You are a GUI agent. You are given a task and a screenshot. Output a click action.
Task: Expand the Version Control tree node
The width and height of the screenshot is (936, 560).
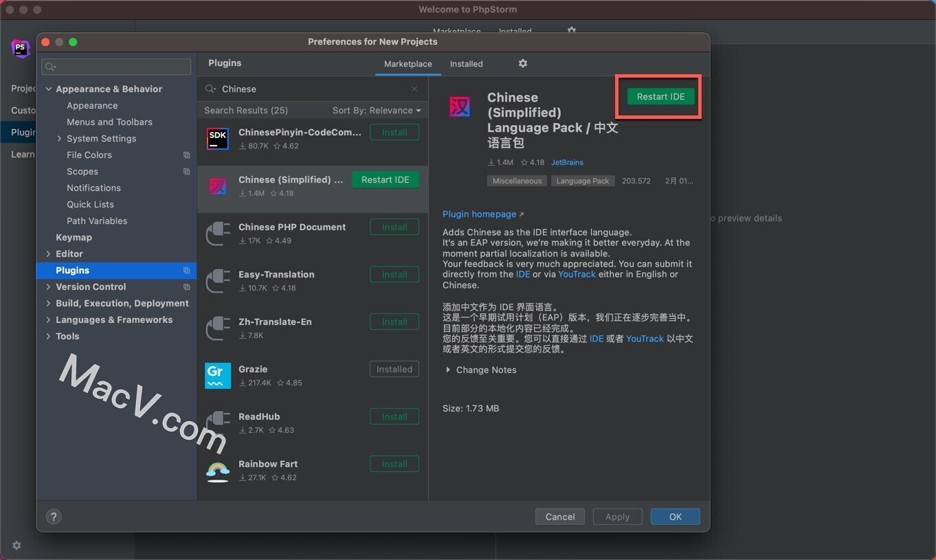(48, 287)
